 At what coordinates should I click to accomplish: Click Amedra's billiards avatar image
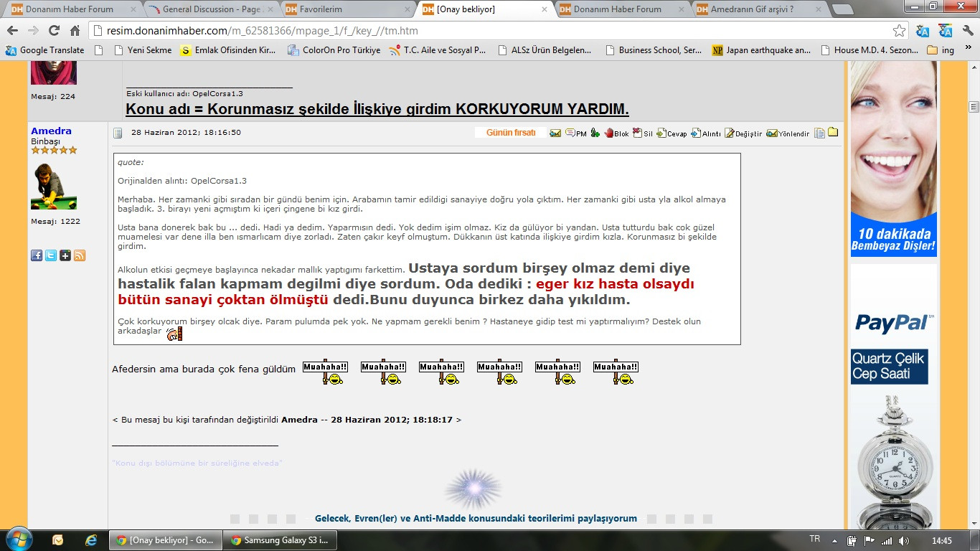pos(54,187)
